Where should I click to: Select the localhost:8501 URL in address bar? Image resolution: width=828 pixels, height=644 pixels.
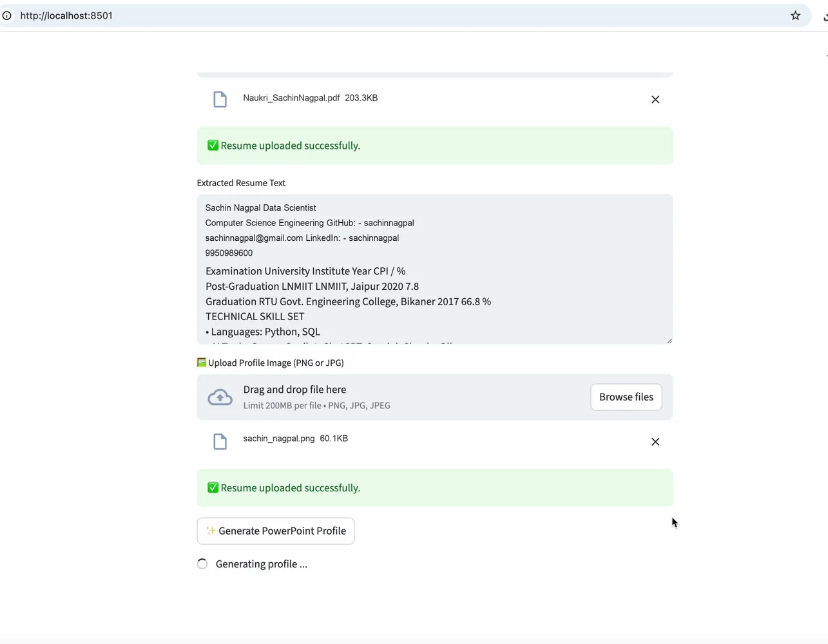(x=66, y=15)
